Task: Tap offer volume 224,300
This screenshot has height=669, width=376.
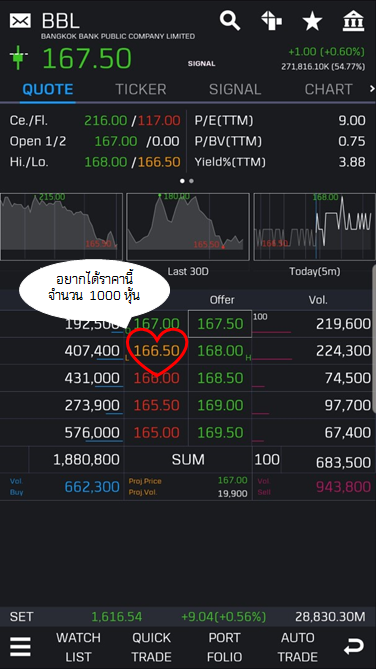Action: coord(343,351)
